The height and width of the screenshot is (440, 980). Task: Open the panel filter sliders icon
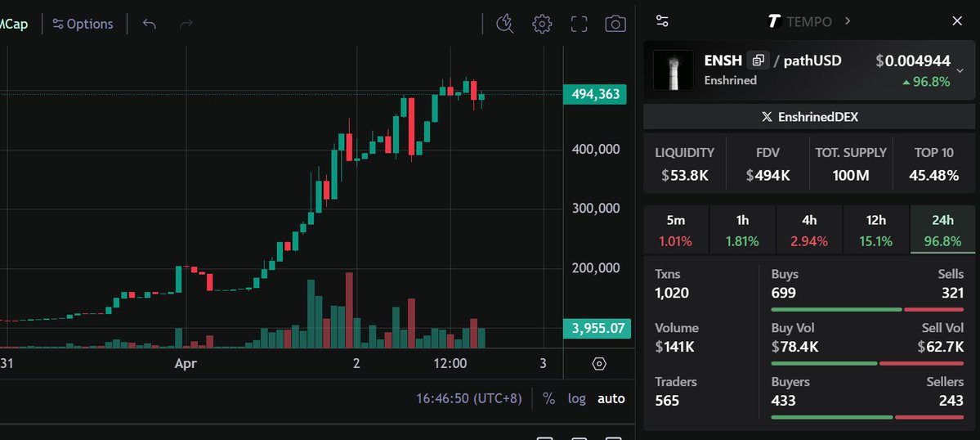(x=663, y=20)
